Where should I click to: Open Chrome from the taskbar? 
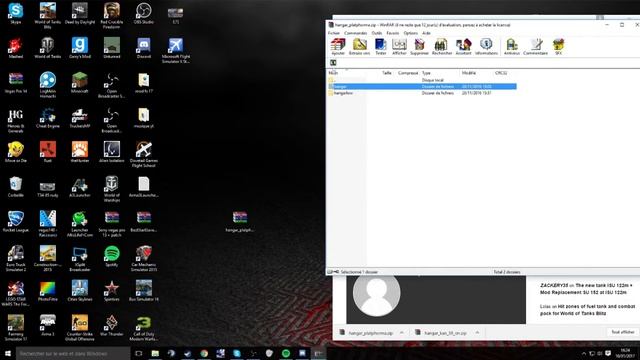click(204, 353)
